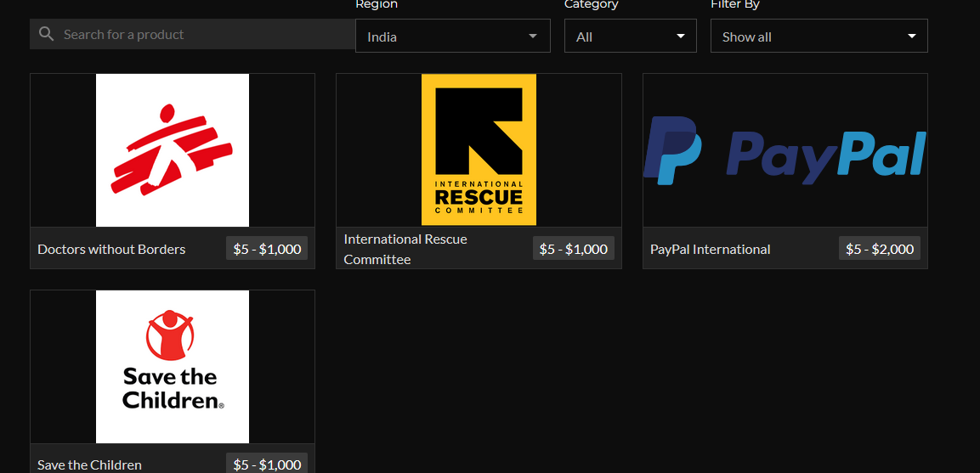Viewport: 980px width, 473px height.
Task: Select the International Rescue Committee logo
Action: click(x=479, y=150)
